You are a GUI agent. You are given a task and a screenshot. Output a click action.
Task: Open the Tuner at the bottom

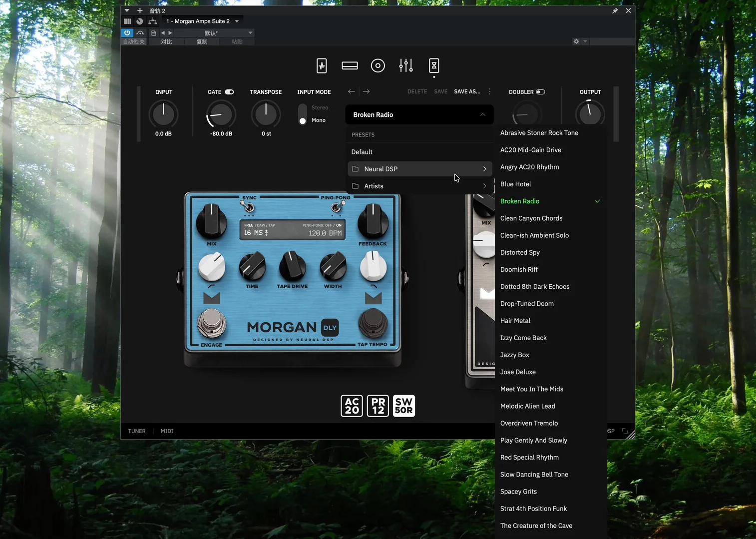coord(137,431)
